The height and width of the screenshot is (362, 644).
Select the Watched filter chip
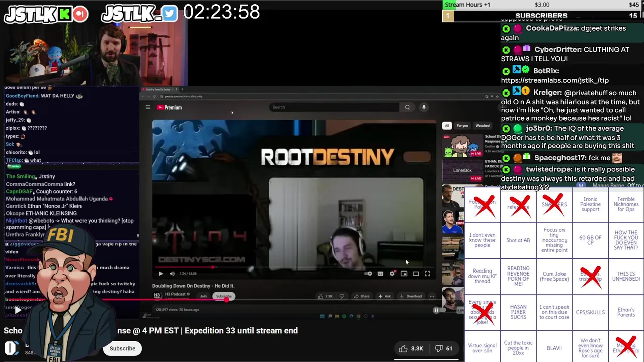pyautogui.click(x=482, y=126)
